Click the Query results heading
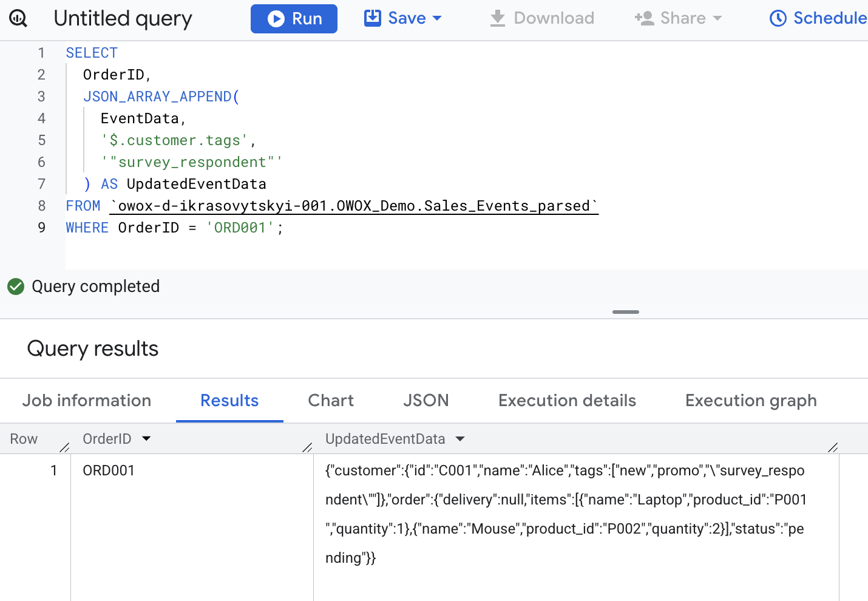The height and width of the screenshot is (601, 868). (93, 348)
